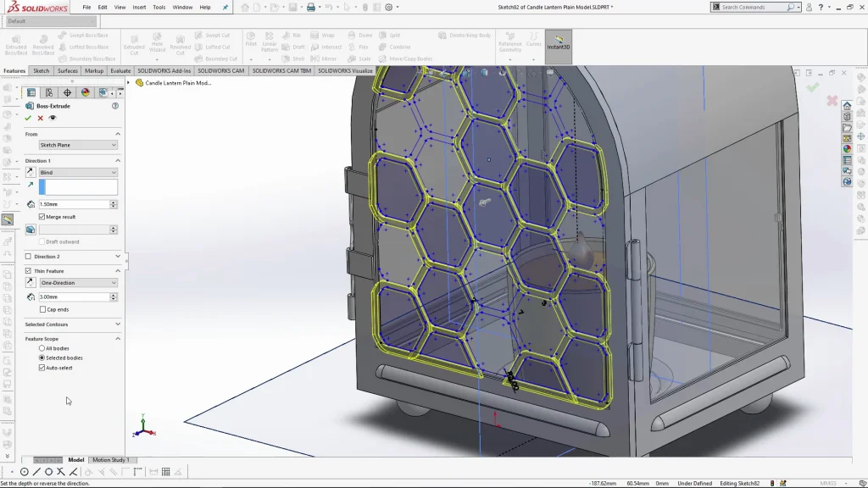Enable the Direction 2 checkbox
This screenshot has height=488, width=868.
(x=28, y=256)
